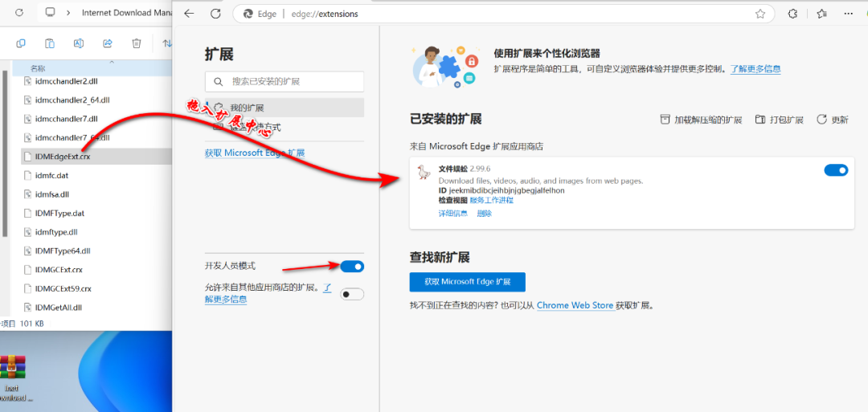The image size is (868, 412).
Task: Open the Edge favorites list icon
Action: 821,14
